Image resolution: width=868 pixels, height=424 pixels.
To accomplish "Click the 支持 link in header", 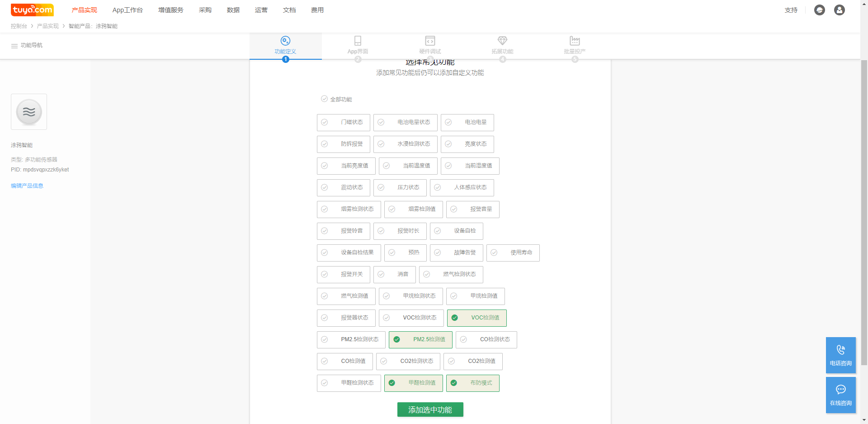I will tap(791, 10).
